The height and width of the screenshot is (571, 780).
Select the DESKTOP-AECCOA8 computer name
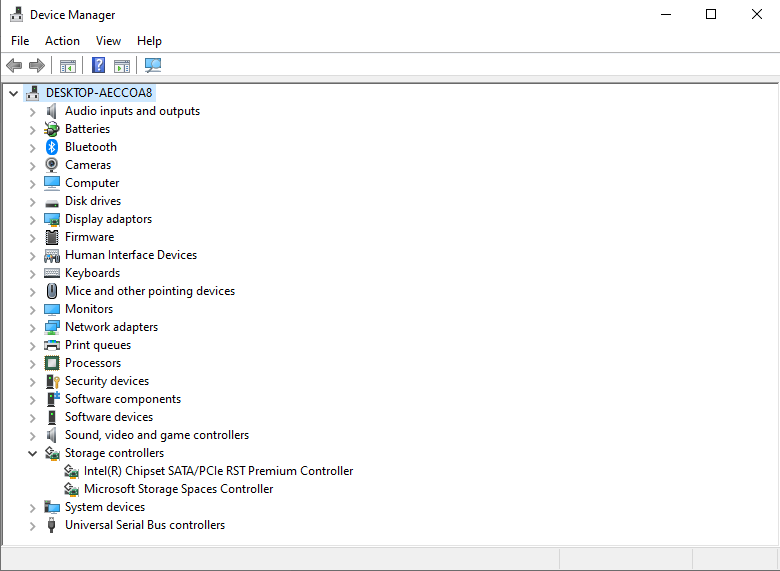(x=99, y=93)
